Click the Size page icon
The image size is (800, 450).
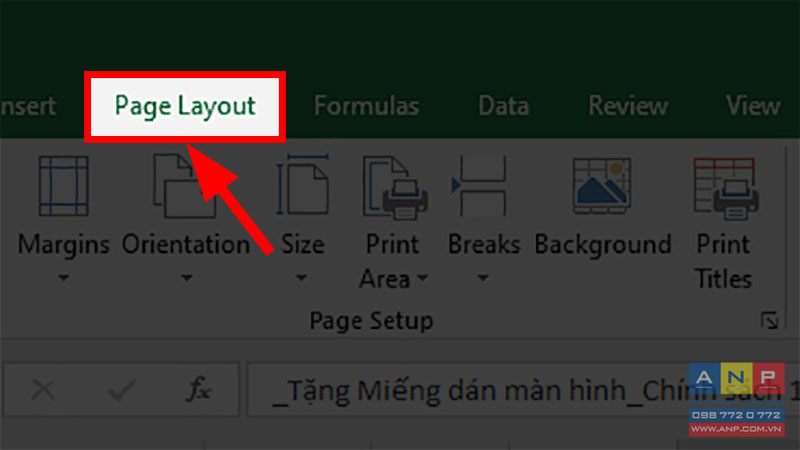point(303,185)
